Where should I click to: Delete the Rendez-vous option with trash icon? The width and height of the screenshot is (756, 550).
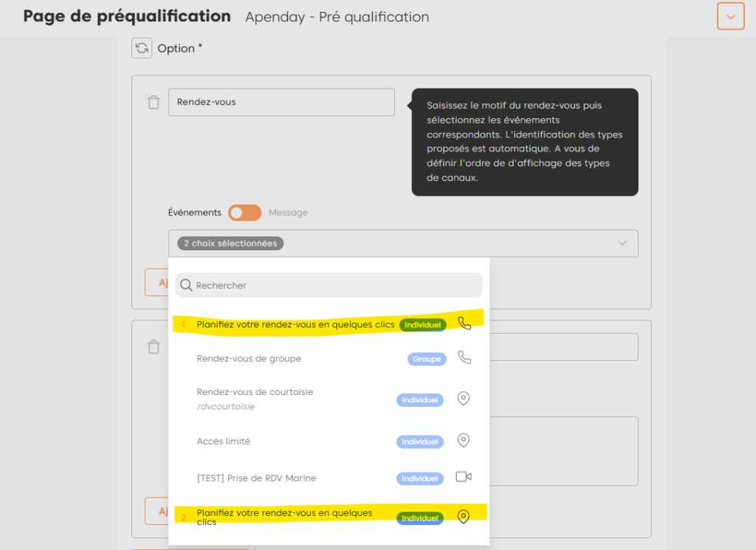[154, 103]
